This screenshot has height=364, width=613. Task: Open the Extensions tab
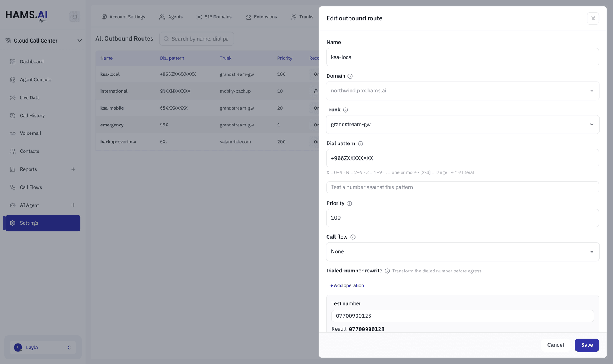click(261, 17)
